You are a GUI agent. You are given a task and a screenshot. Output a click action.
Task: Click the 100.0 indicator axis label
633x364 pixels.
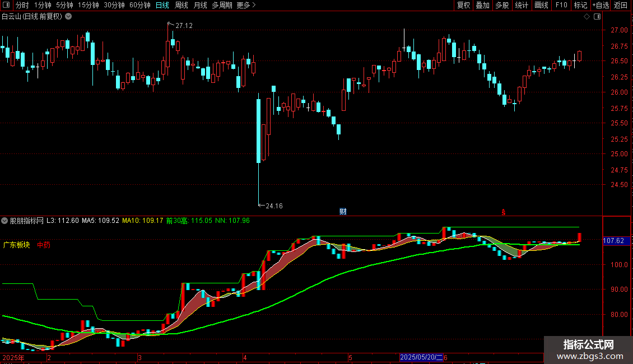(x=619, y=265)
